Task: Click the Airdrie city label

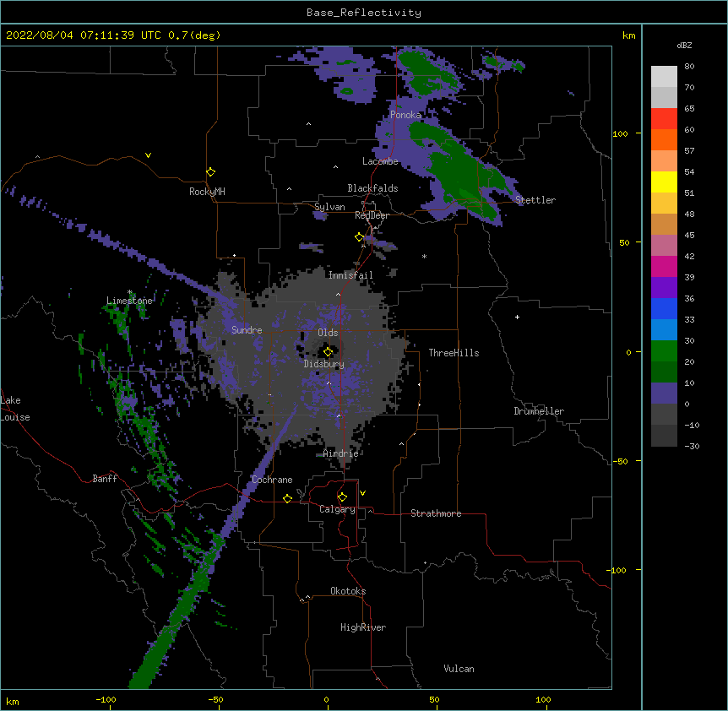Action: pyautogui.click(x=341, y=453)
